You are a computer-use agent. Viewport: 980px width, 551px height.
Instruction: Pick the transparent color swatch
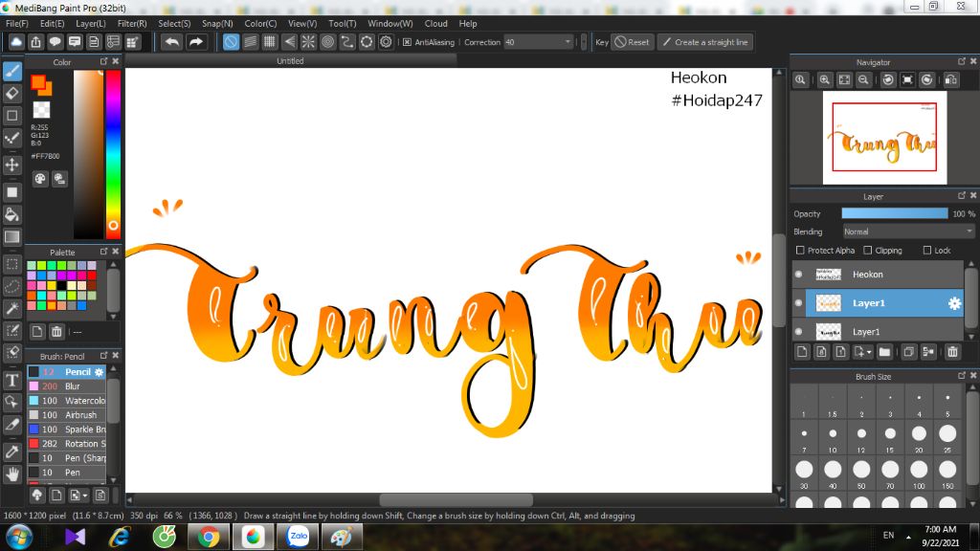click(41, 110)
